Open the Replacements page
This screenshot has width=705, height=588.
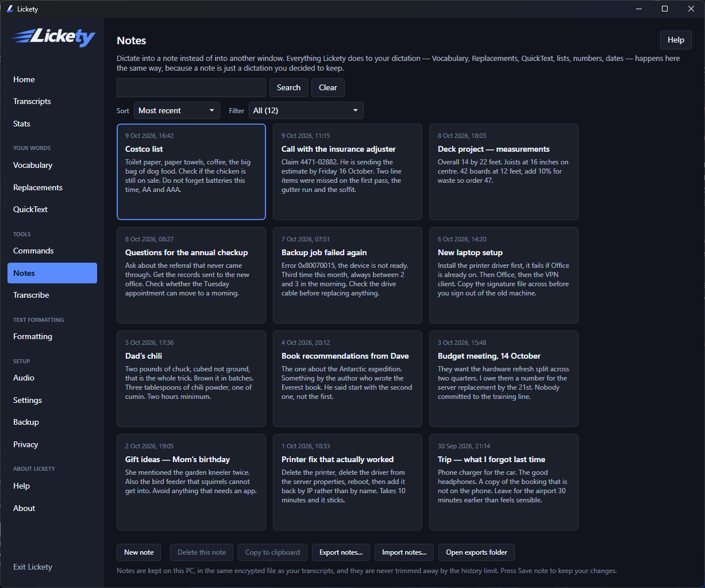(x=52, y=187)
